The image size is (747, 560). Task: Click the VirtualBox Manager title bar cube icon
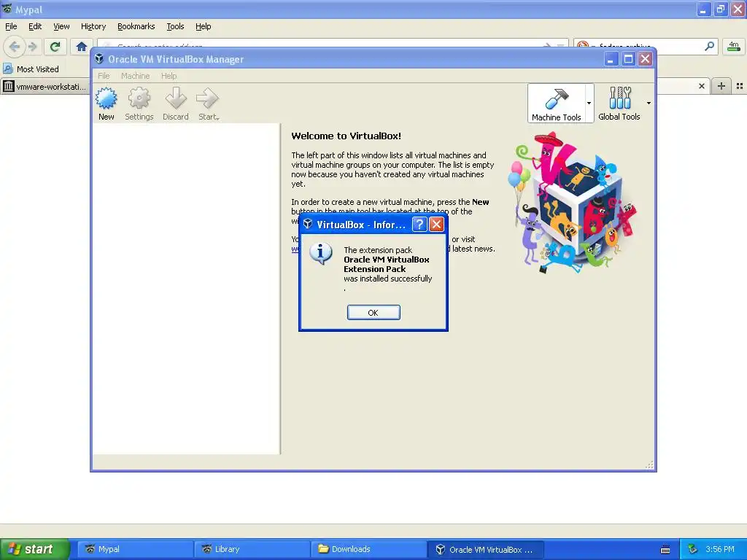pos(99,58)
